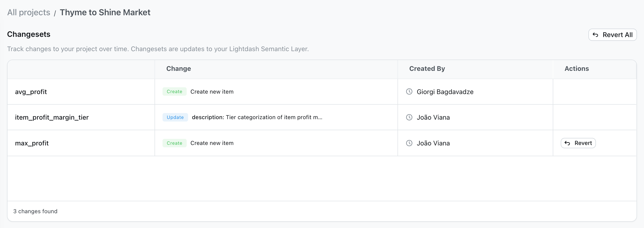
Task: Select the max_profit changeset row
Action: [32, 143]
